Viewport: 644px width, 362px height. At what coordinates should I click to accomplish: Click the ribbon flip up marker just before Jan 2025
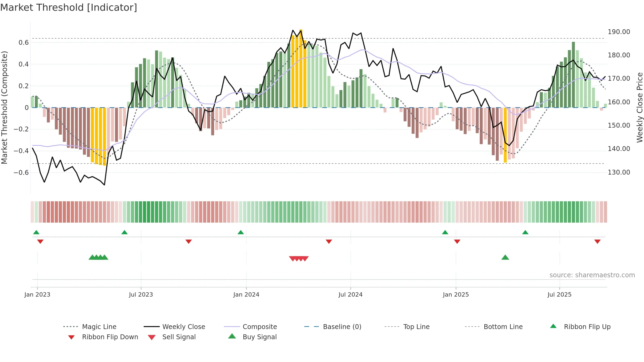[445, 232]
